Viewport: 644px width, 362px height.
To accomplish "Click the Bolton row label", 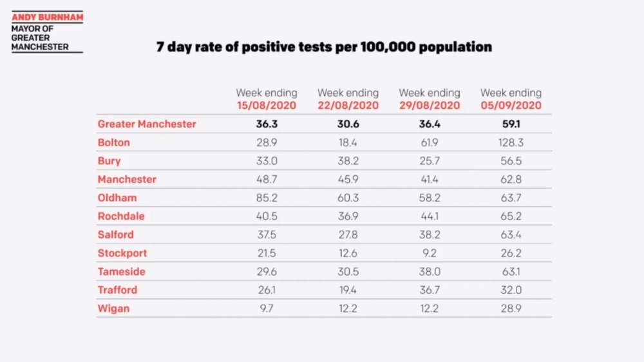I will (x=114, y=142).
